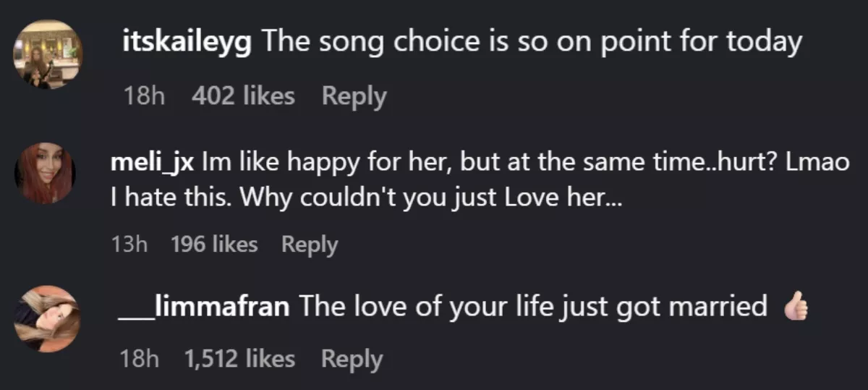Click the 18h timestamp under ___limmafran's comment

(140, 359)
